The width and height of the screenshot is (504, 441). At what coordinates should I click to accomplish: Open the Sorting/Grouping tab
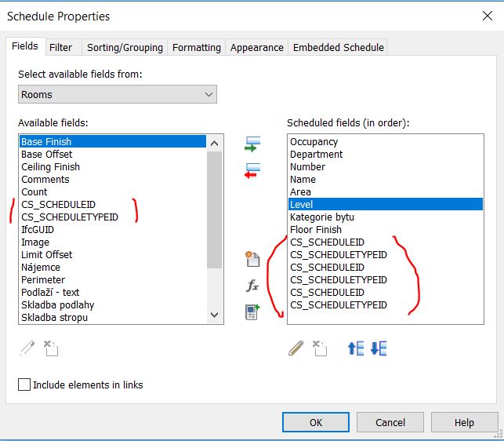(125, 47)
